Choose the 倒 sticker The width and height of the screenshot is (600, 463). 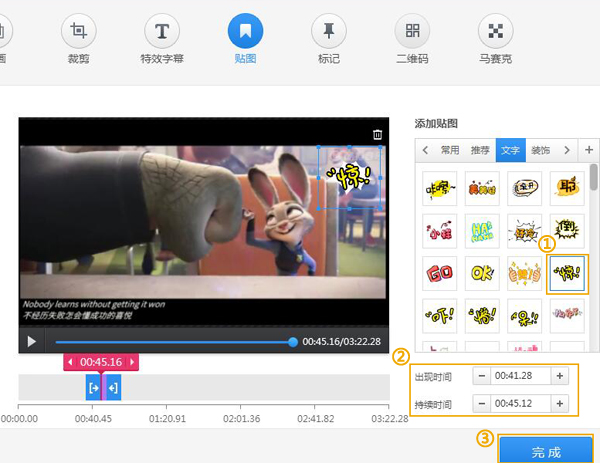[x=567, y=231]
